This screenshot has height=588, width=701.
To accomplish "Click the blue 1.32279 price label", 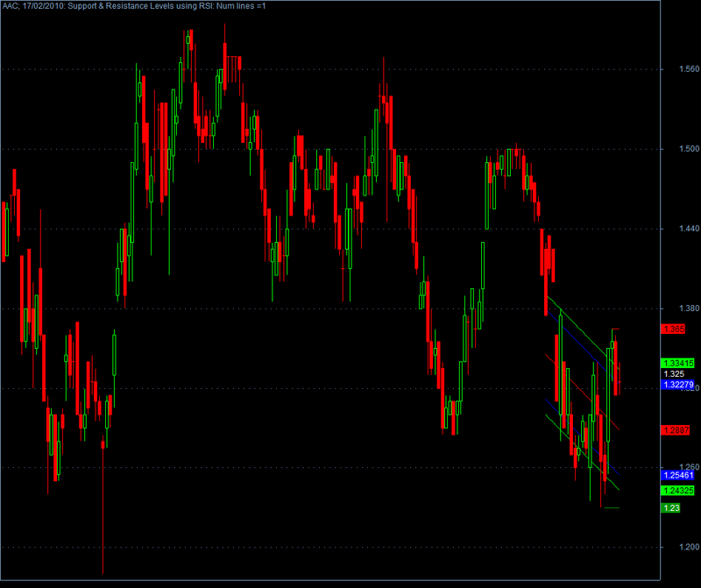I will pyautogui.click(x=677, y=385).
